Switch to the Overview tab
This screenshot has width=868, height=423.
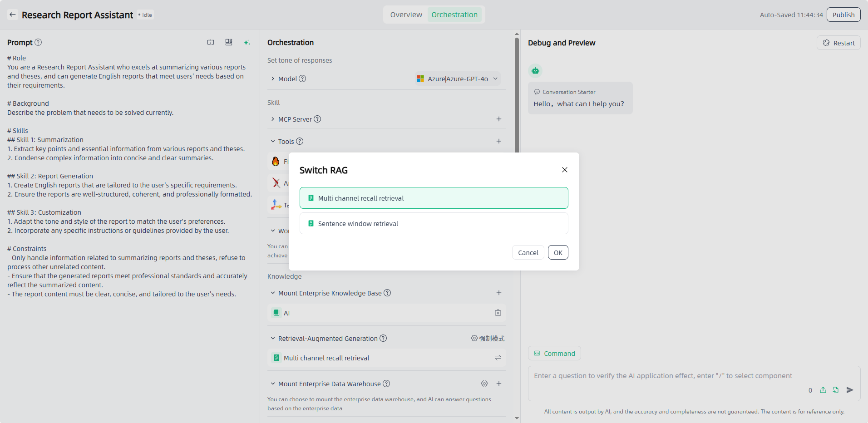pyautogui.click(x=406, y=15)
